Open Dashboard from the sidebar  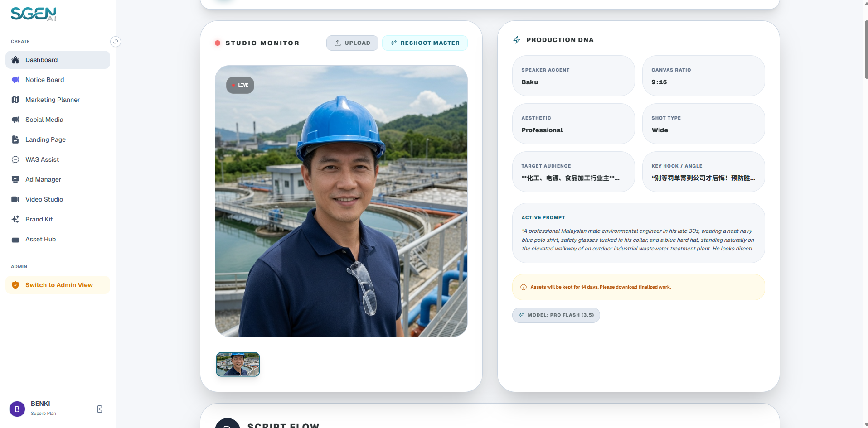click(x=58, y=60)
